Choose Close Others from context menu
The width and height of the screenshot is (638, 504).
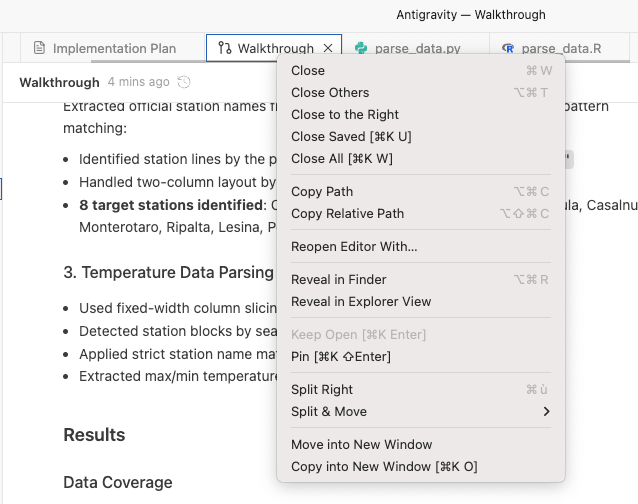tap(330, 93)
